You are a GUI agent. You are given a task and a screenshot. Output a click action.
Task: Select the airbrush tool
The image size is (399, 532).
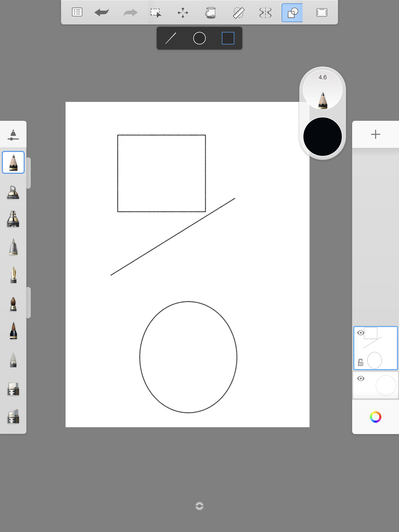13,219
